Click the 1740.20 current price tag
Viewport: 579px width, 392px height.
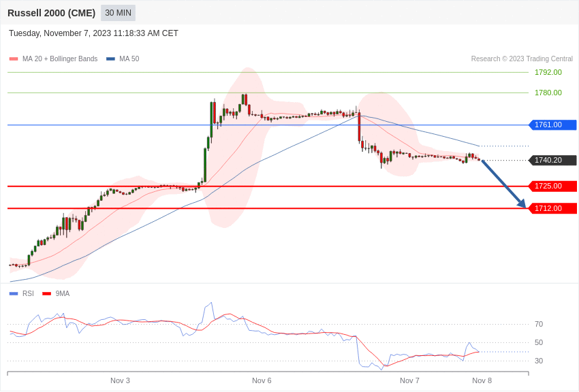[x=553, y=160]
